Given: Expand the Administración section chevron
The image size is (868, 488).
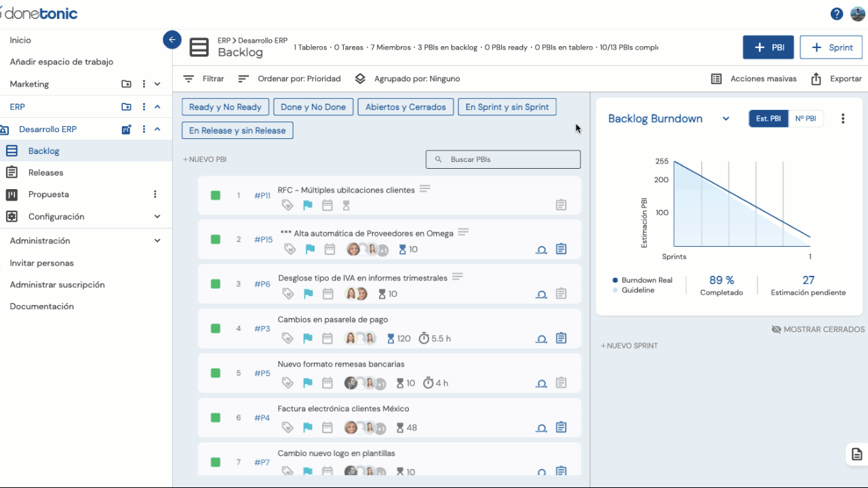Looking at the screenshot, I should (x=157, y=241).
